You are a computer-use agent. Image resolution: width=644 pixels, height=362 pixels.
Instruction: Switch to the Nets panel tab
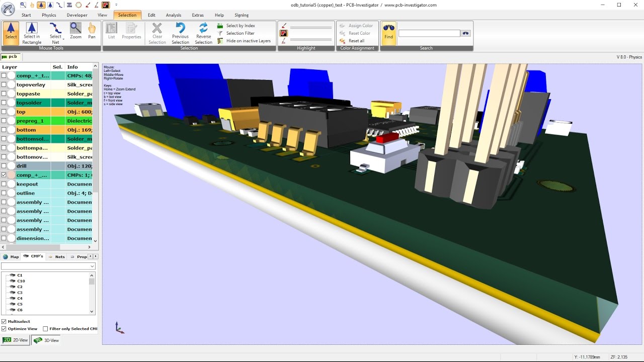57,257
